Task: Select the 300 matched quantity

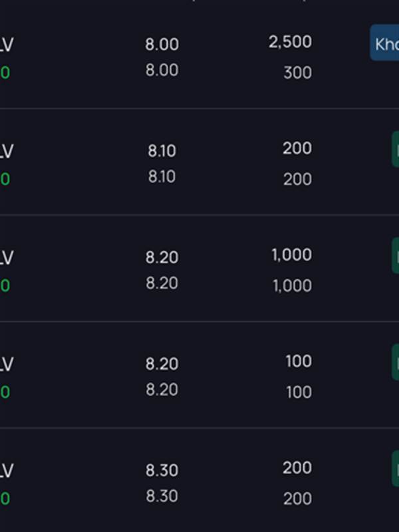Action: click(297, 72)
